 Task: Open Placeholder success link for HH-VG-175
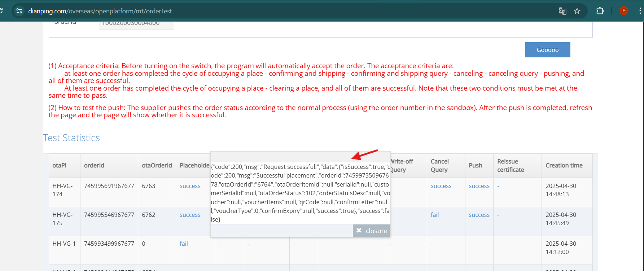[190, 215]
